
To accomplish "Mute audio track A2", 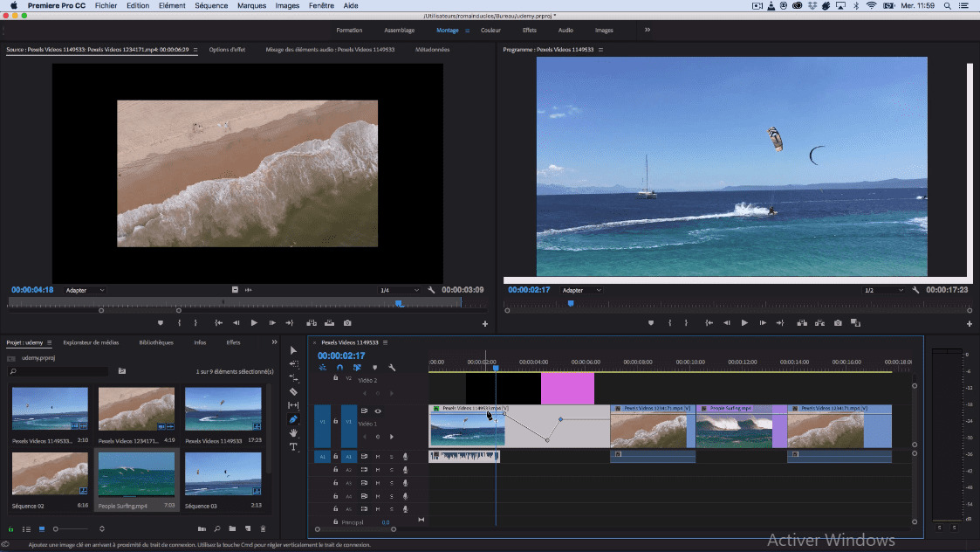I will (378, 470).
